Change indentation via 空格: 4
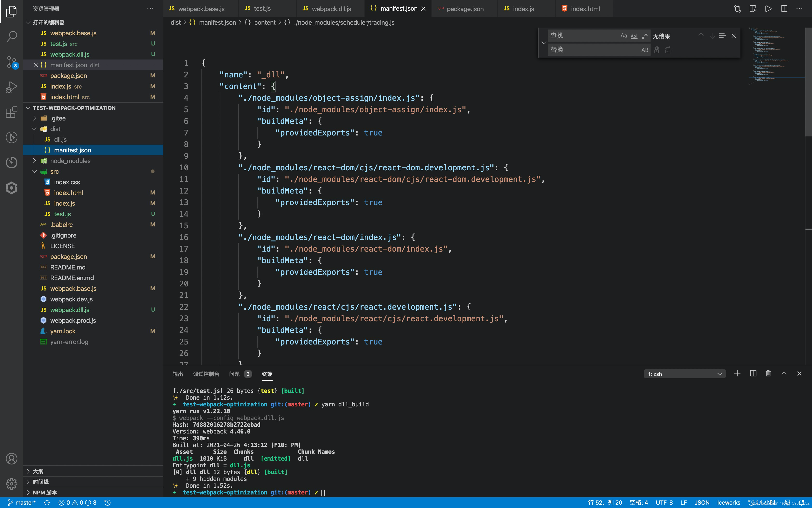The image size is (812, 508). 638,503
